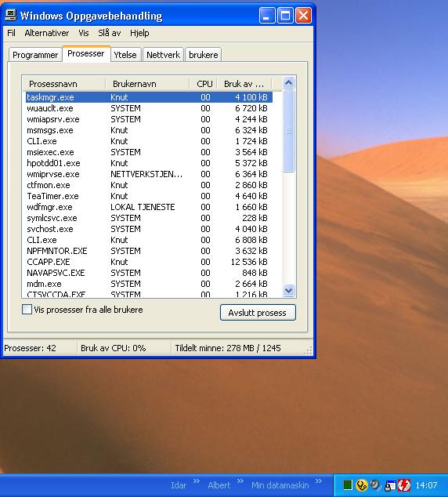Maximize the Windows Oppgavebehandling window
Viewport: 448px width, 497px height.
[x=285, y=15]
